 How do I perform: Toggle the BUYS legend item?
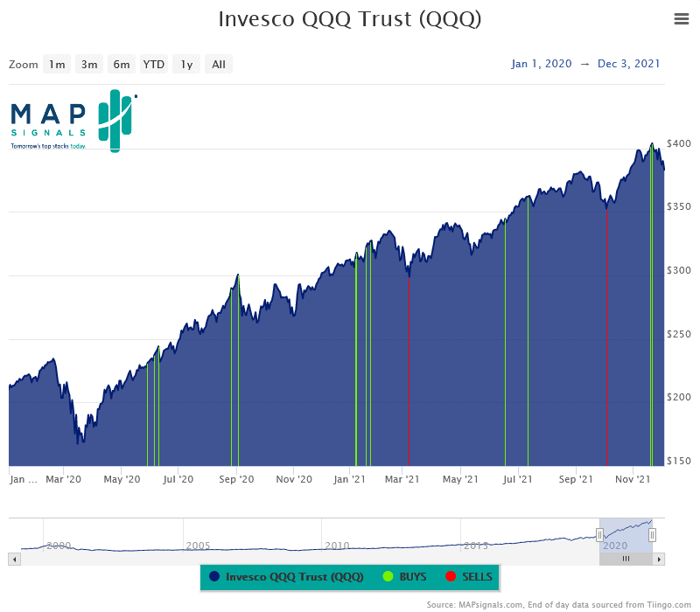point(405,577)
